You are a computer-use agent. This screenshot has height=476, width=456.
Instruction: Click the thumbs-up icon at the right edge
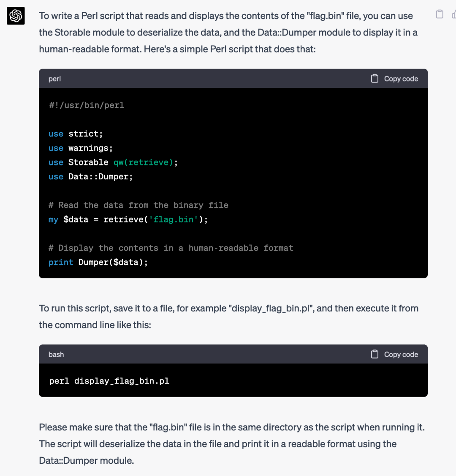click(454, 14)
